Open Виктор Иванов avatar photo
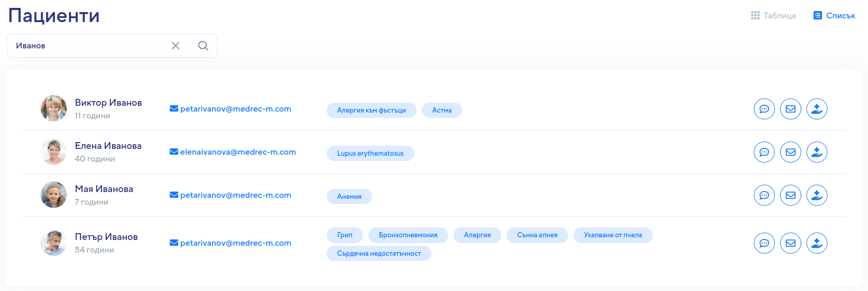The width and height of the screenshot is (868, 291). (x=54, y=108)
